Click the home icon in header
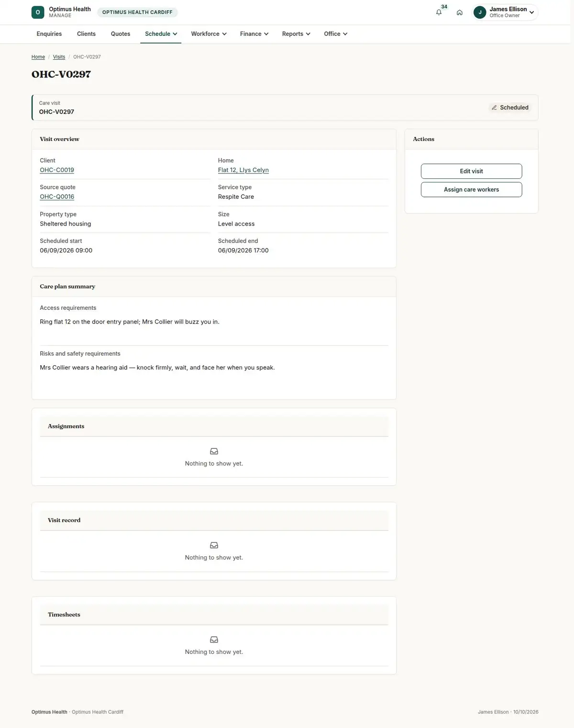The width and height of the screenshot is (574, 728). (459, 12)
